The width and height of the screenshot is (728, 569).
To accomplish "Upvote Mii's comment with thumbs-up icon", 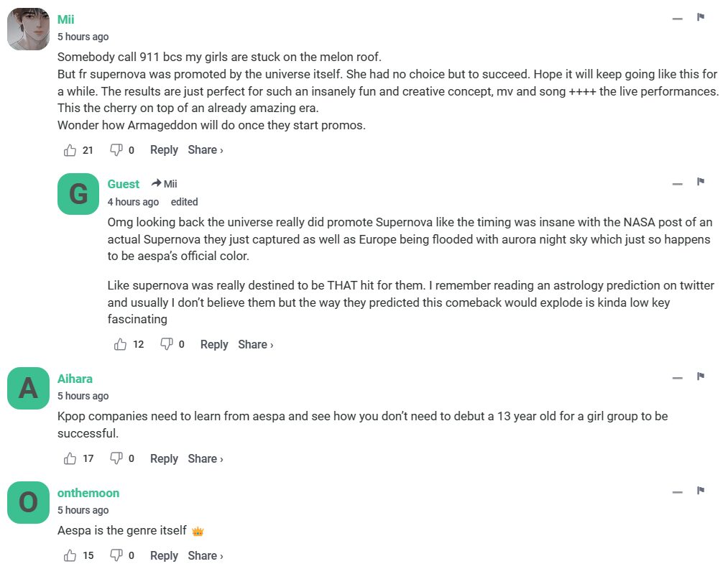I will click(70, 150).
